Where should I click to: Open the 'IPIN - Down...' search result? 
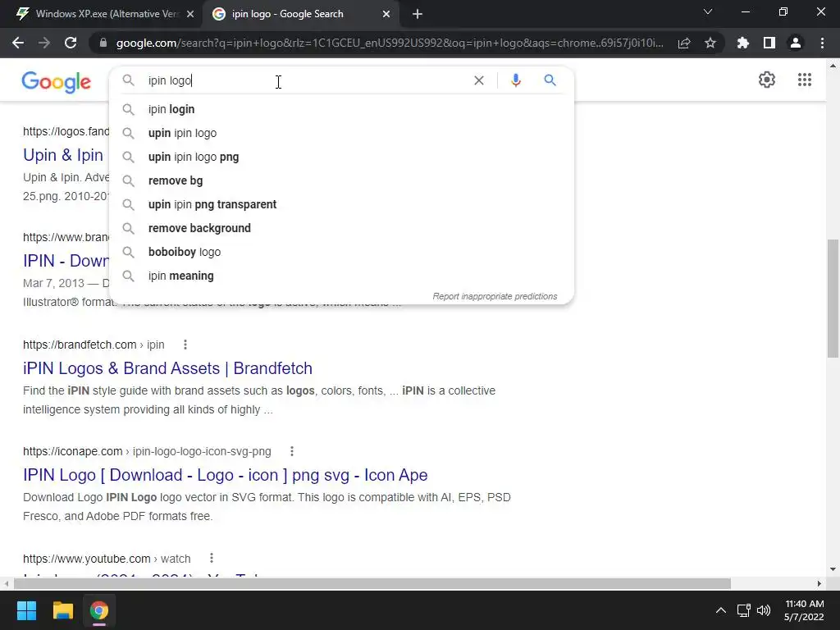click(66, 261)
